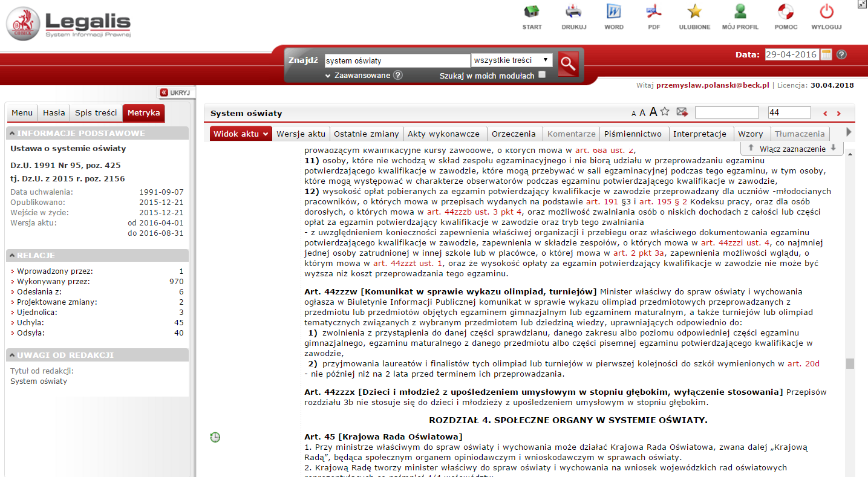
Task: Open Orzeczenia tab
Action: point(514,134)
